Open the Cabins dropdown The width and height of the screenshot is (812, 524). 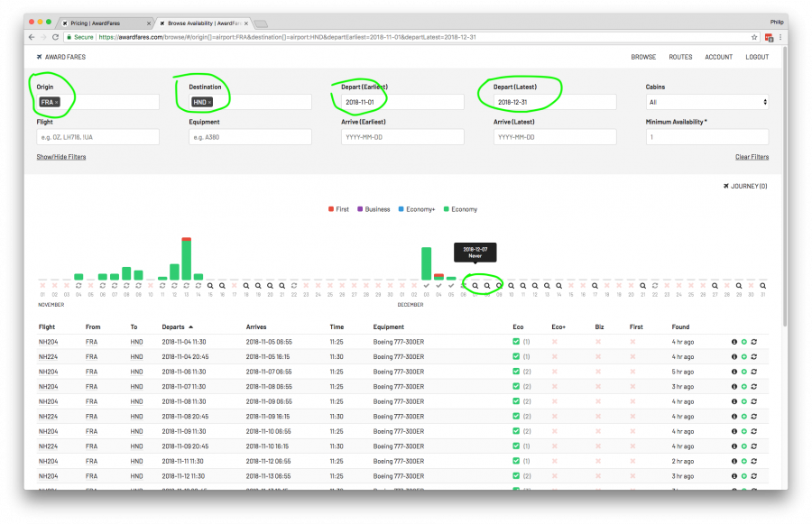pos(706,103)
